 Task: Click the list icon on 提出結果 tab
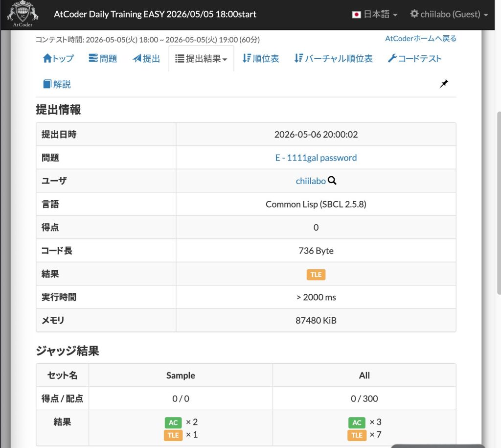180,59
